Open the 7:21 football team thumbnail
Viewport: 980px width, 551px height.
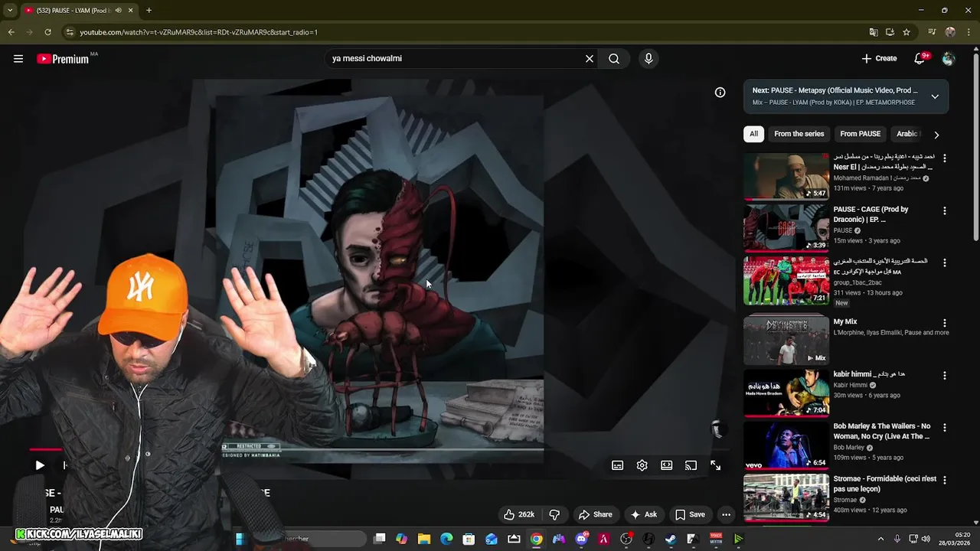pyautogui.click(x=786, y=280)
